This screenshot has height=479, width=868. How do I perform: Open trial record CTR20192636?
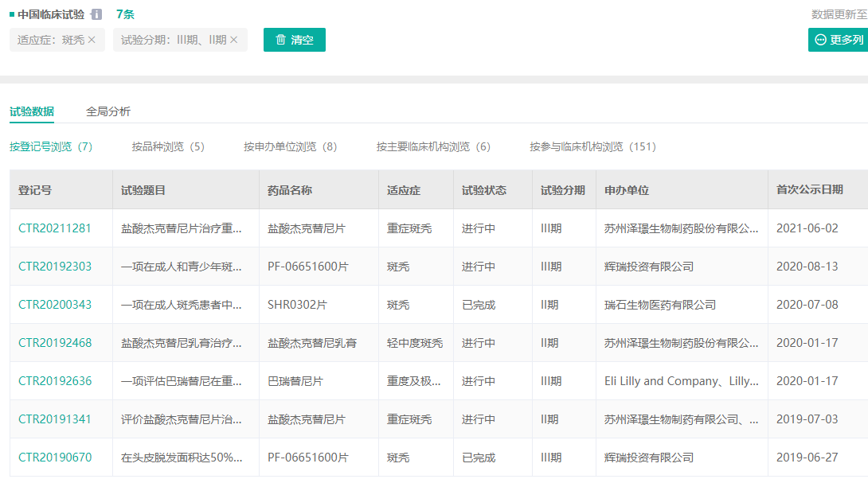coord(55,381)
